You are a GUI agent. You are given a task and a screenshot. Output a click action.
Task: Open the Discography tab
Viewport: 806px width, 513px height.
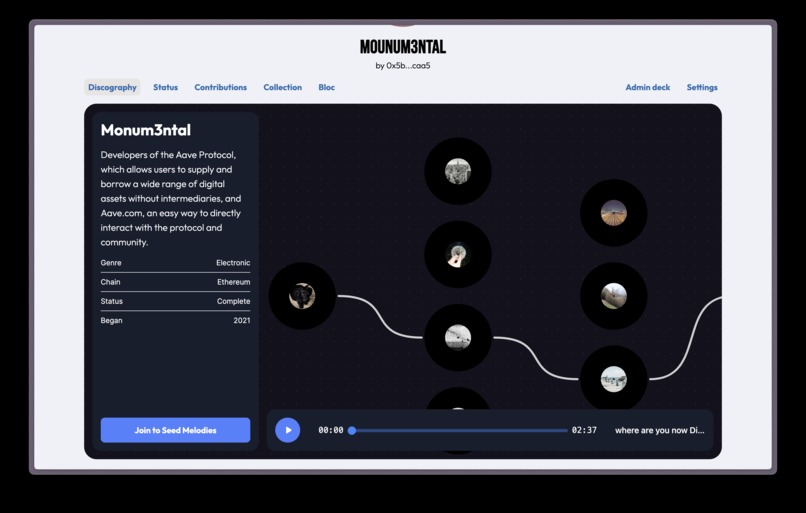(x=112, y=87)
